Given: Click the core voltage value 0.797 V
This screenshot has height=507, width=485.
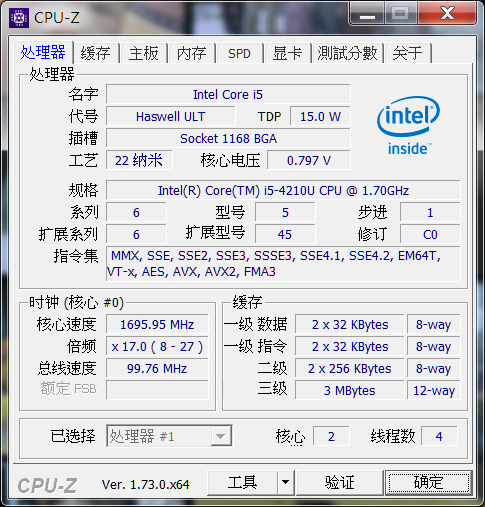Looking at the screenshot, I should tap(309, 160).
